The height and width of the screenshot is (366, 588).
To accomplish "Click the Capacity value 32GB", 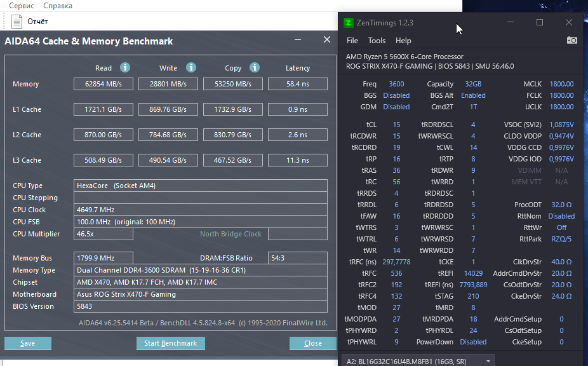I will [473, 84].
